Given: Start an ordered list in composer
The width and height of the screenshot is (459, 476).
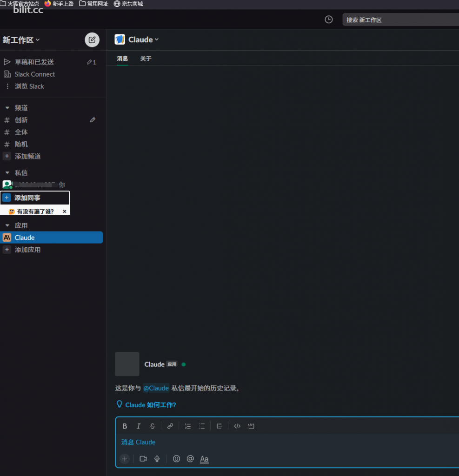Looking at the screenshot, I should [188, 426].
